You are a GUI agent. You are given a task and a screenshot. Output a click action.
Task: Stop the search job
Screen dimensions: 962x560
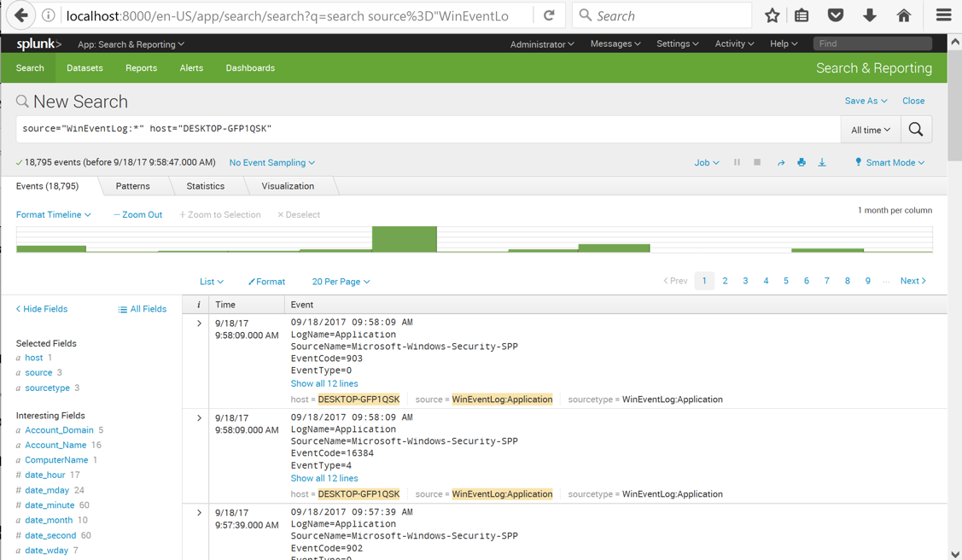point(757,162)
